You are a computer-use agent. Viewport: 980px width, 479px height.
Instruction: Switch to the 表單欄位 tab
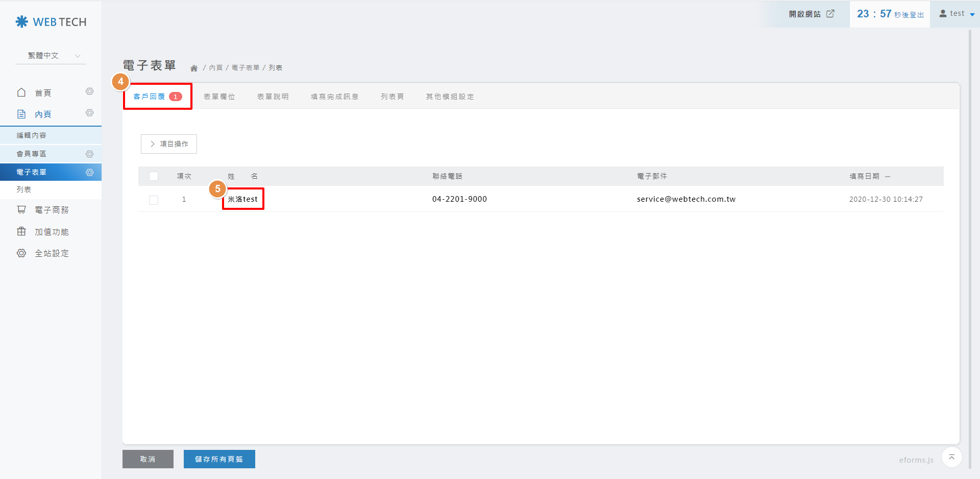click(x=219, y=97)
